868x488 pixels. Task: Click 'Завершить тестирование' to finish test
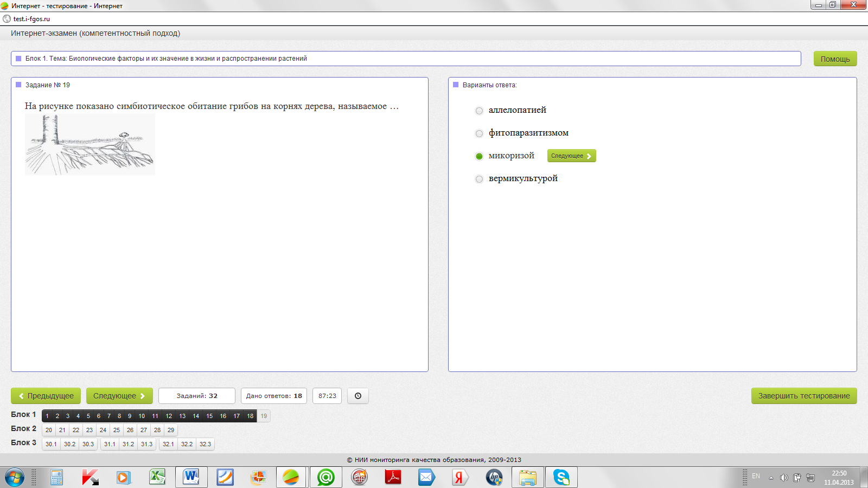pos(804,396)
